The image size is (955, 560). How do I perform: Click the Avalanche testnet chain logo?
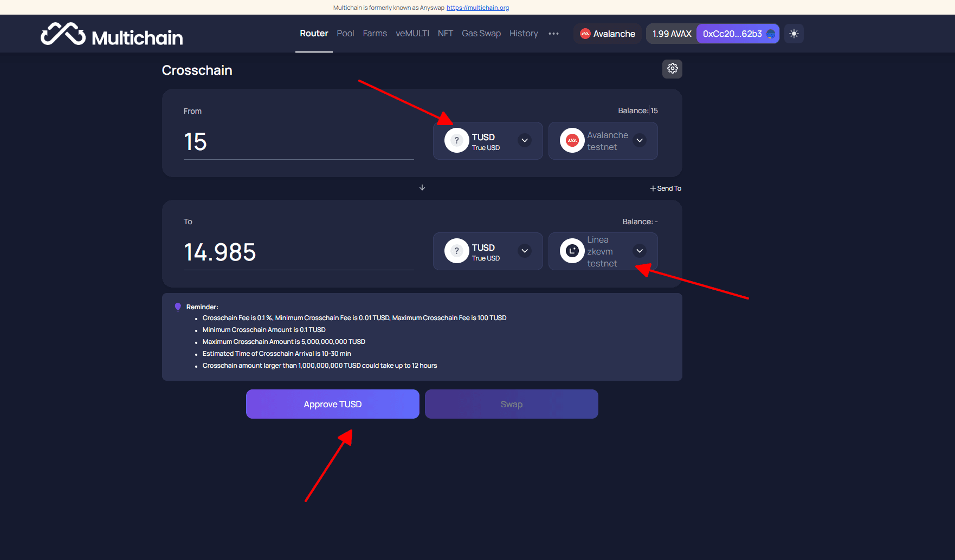[x=572, y=141]
